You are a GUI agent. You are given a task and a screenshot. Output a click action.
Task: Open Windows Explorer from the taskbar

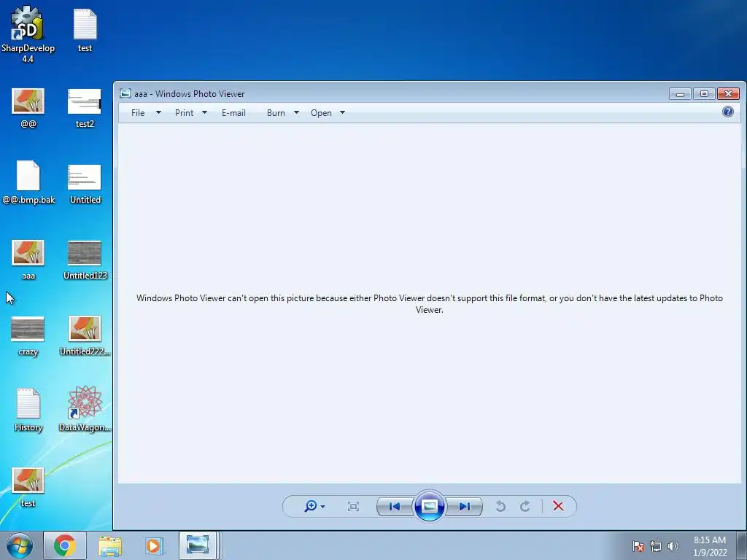pyautogui.click(x=110, y=545)
